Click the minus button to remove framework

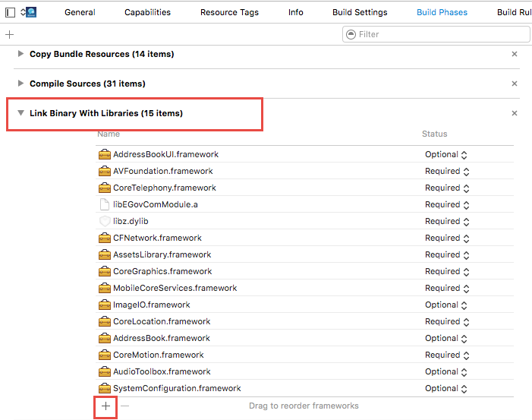tap(125, 406)
